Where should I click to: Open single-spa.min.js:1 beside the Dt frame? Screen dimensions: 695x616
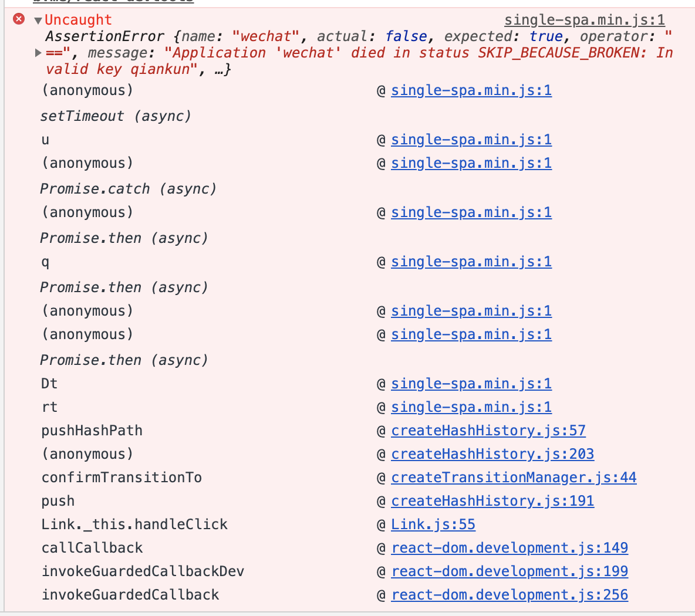471,383
